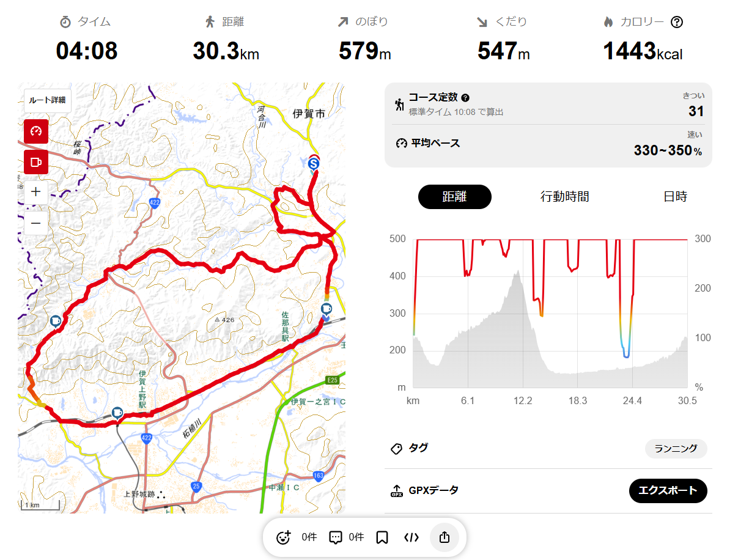Toggle the red pace display button on map
Viewport: 749px width, 560px height.
click(36, 131)
